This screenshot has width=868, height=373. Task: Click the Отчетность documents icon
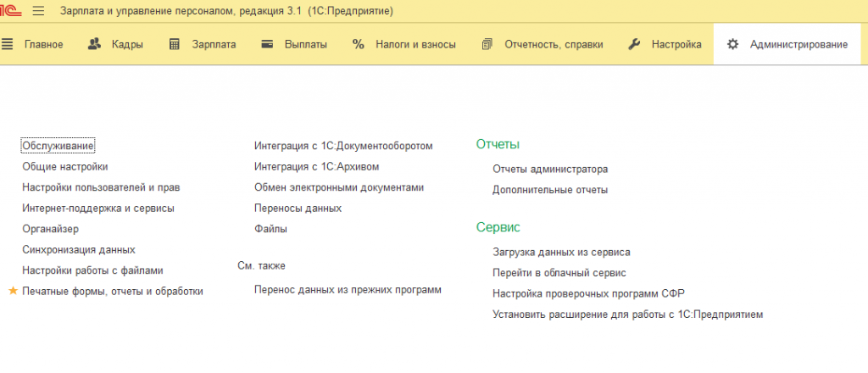tap(487, 44)
